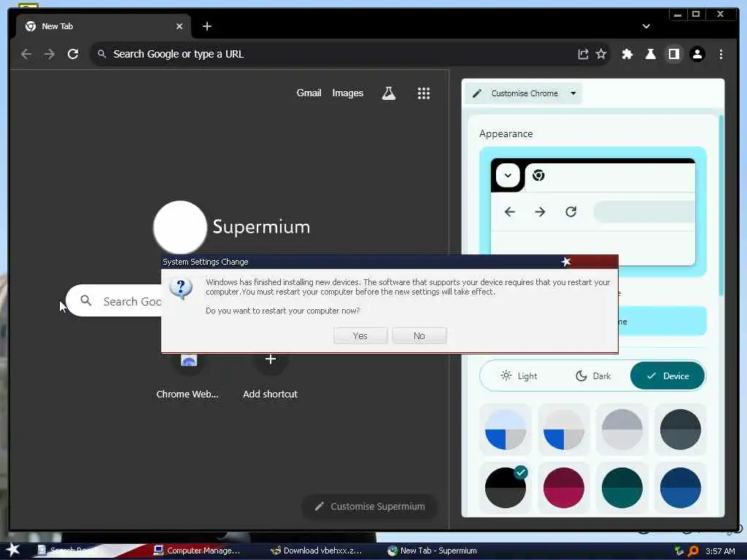Open the Images link
This screenshot has width=747, height=560.
pos(348,93)
